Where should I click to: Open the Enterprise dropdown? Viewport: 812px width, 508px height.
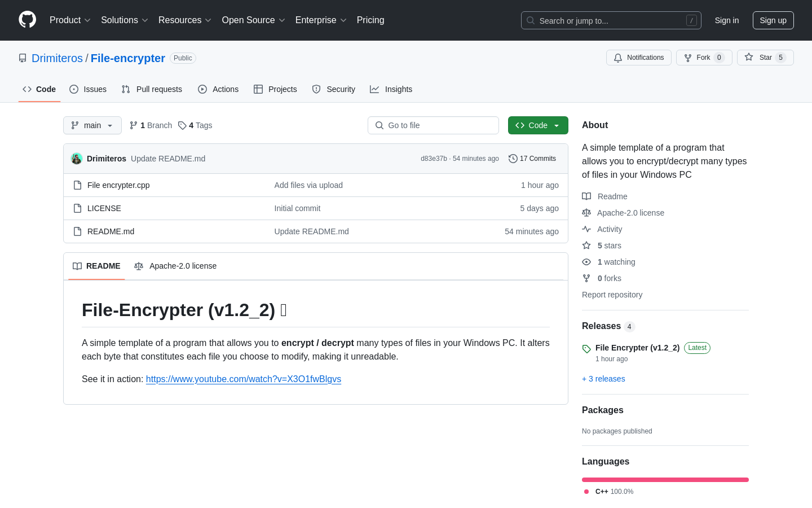[321, 20]
